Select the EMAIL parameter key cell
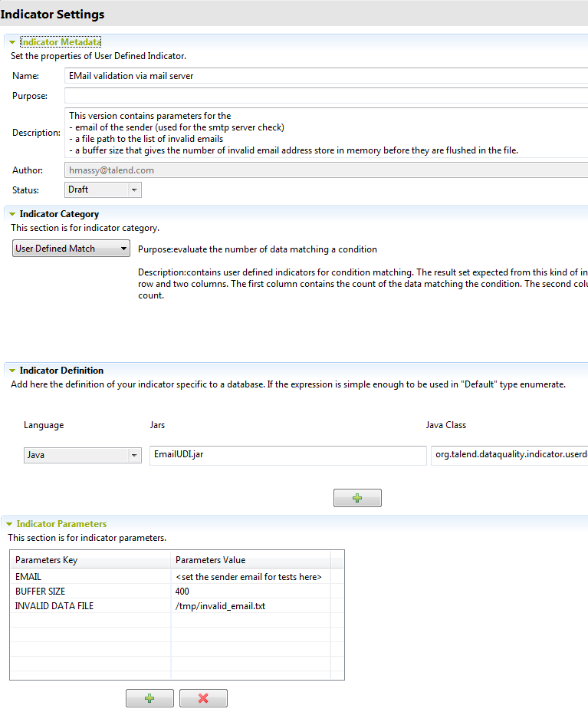The image size is (588, 712). tap(90, 577)
